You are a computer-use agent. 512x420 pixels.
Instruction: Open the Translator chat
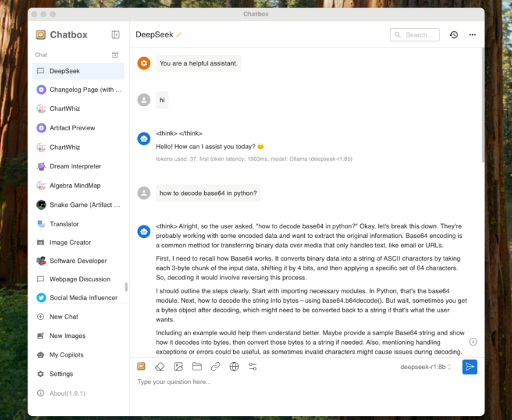pyautogui.click(x=78, y=224)
